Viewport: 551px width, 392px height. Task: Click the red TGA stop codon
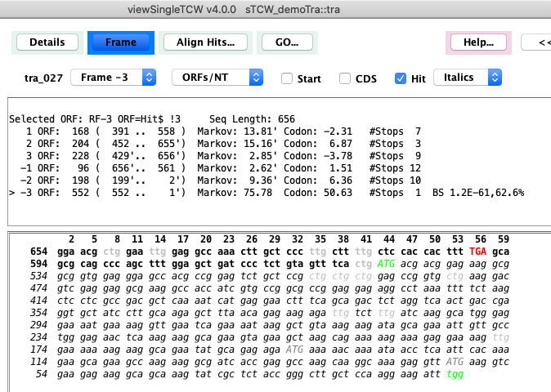[479, 252]
